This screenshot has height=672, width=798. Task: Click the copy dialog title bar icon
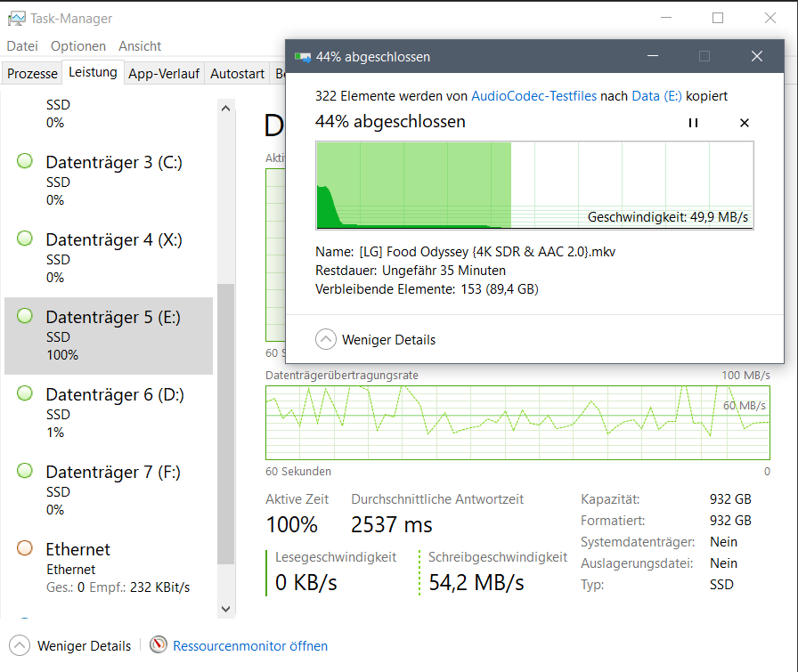click(304, 57)
